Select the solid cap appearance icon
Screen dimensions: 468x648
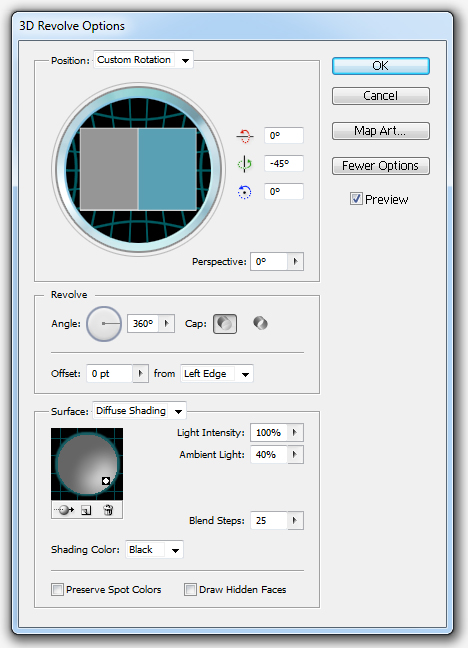point(225,324)
